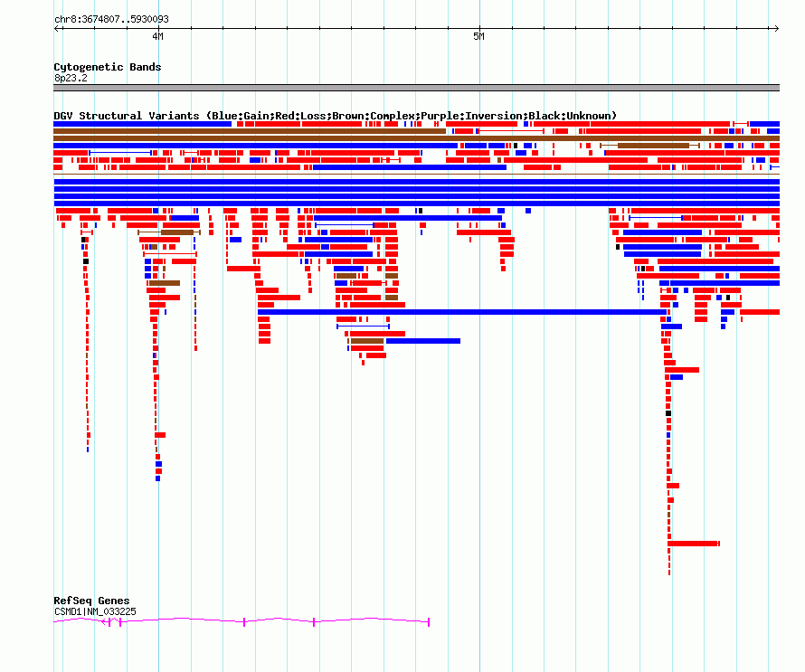The image size is (805, 672).
Task: Click the CSMD1|NM_033225 gene label
Action: 95,611
